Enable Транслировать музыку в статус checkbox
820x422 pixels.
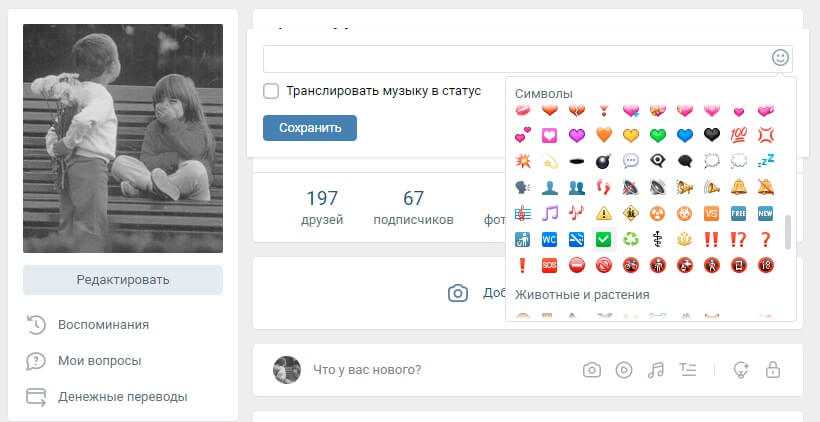tap(271, 92)
